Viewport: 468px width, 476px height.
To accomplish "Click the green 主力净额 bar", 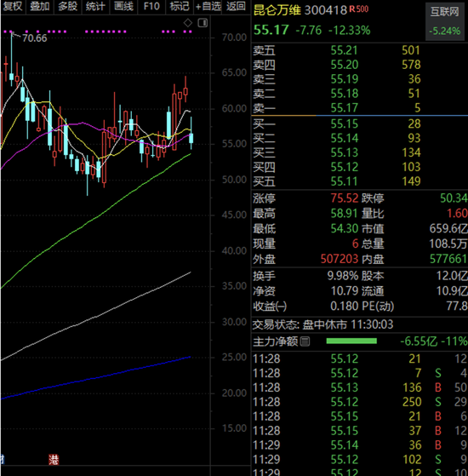I will [351, 341].
